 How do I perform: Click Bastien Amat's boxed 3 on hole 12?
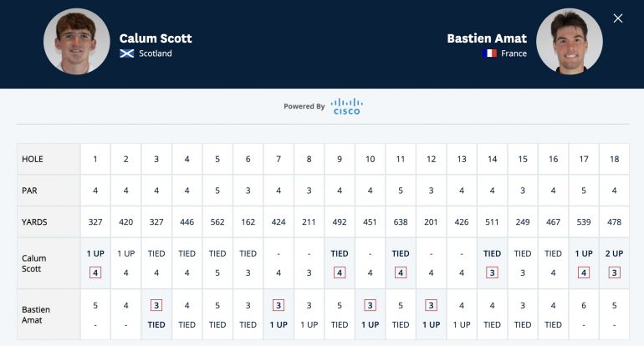click(x=431, y=305)
